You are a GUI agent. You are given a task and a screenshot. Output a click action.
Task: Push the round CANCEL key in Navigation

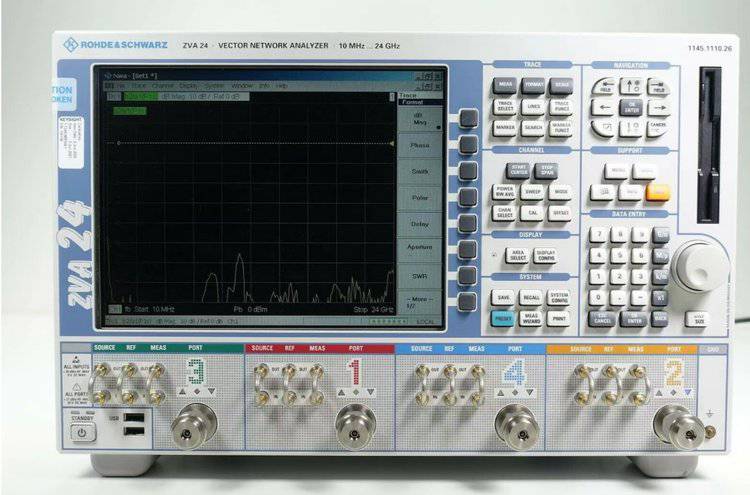tap(659, 128)
